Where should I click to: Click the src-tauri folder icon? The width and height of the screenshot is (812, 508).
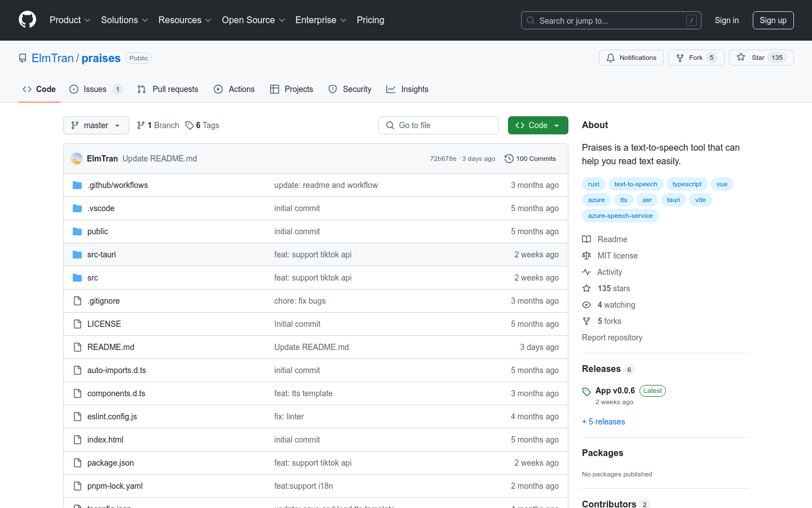click(x=77, y=255)
